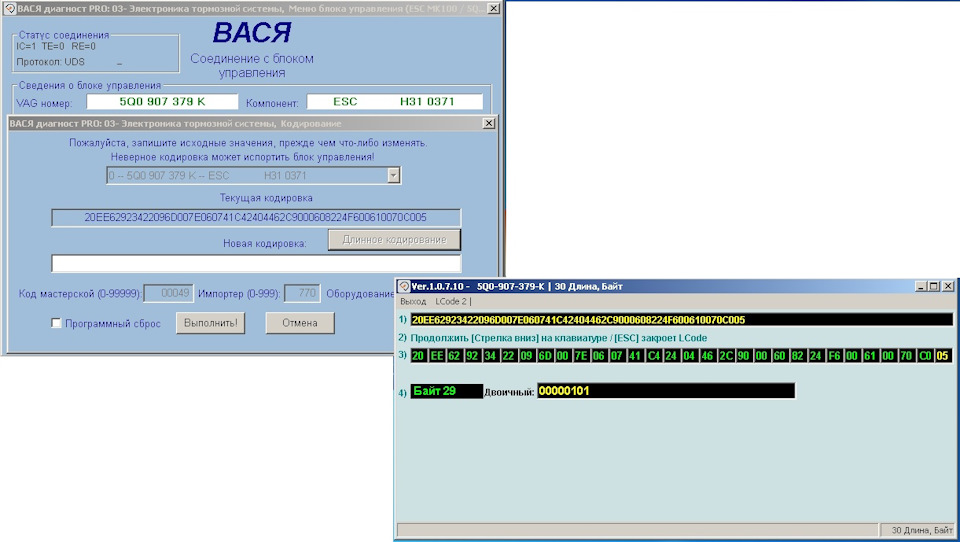Open the LCode 2 menu item
This screenshot has height=542, width=960.
pos(451,302)
